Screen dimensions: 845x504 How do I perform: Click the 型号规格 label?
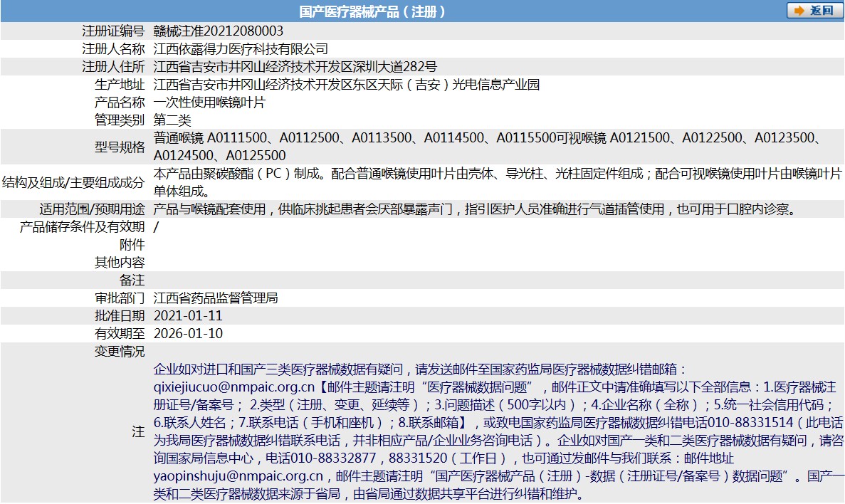coord(120,147)
